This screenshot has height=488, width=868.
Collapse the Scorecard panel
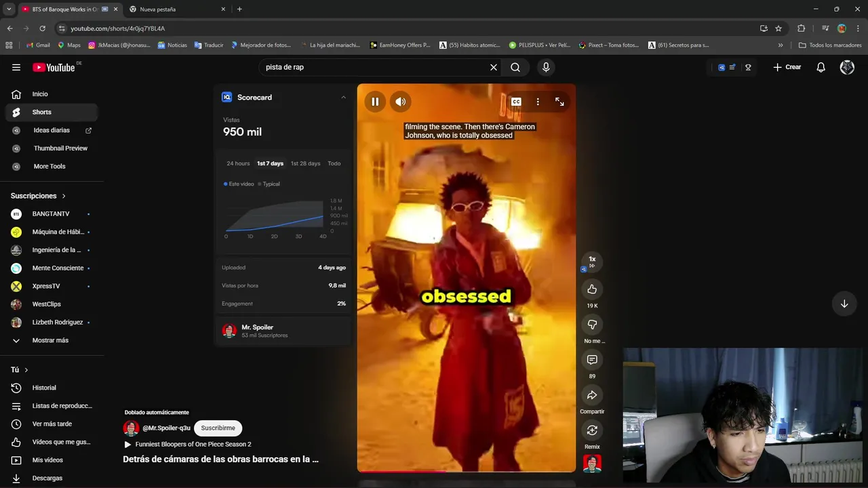(343, 98)
